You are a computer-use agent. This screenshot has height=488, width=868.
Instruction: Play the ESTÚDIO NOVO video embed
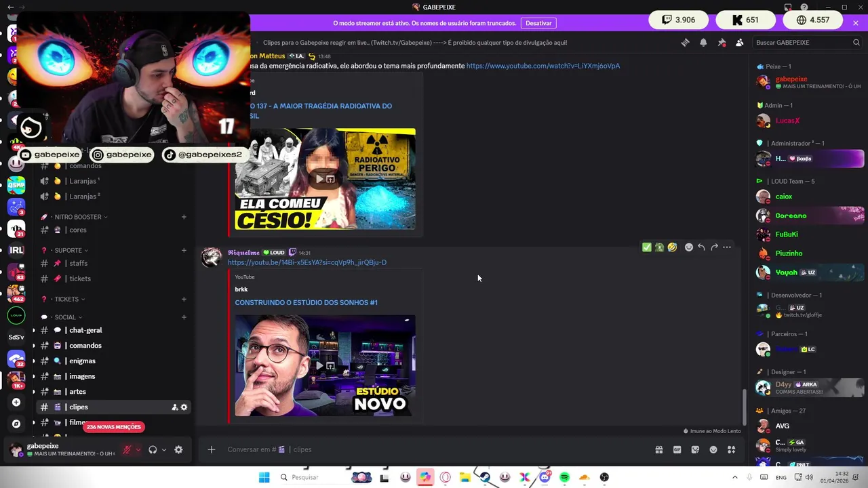[x=319, y=366]
